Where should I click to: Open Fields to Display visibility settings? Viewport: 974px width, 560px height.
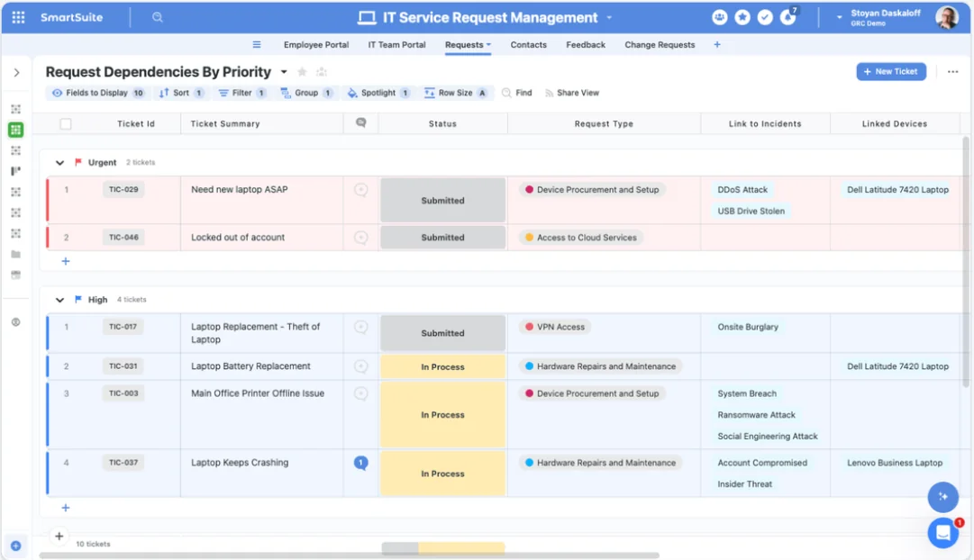96,93
